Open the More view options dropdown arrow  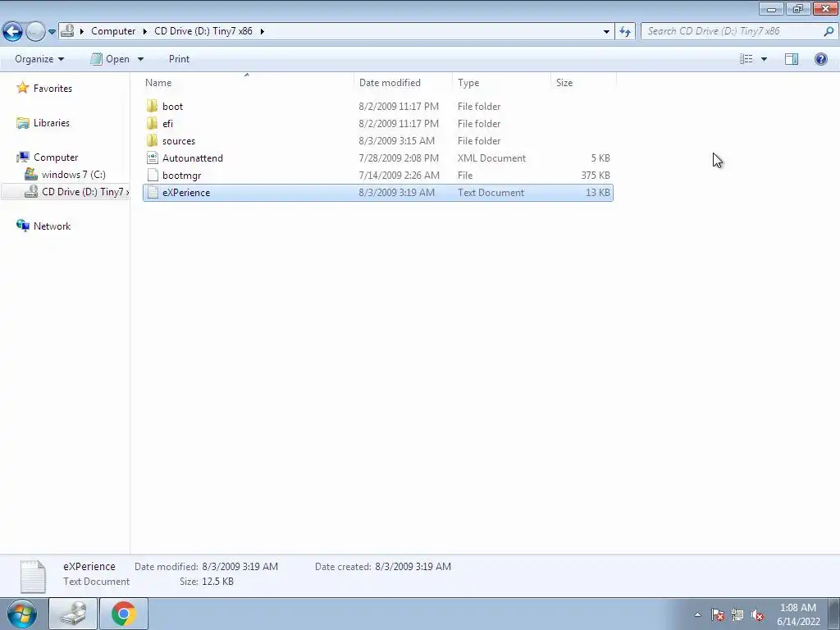pos(764,59)
